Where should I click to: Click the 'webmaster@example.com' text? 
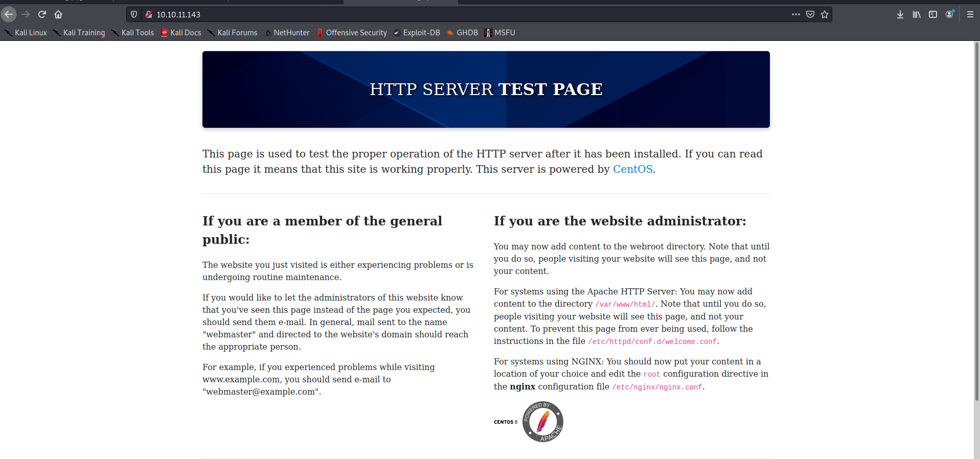point(260,392)
